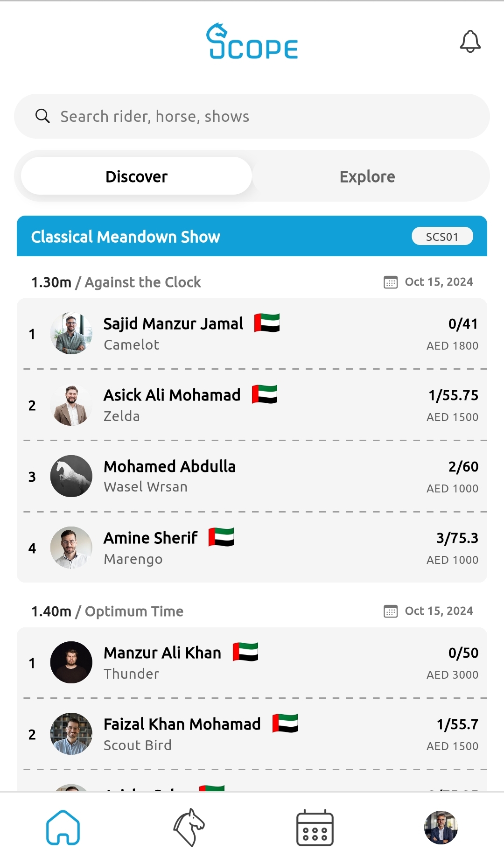
Task: Select the Amine Sherif rider name
Action: click(151, 538)
